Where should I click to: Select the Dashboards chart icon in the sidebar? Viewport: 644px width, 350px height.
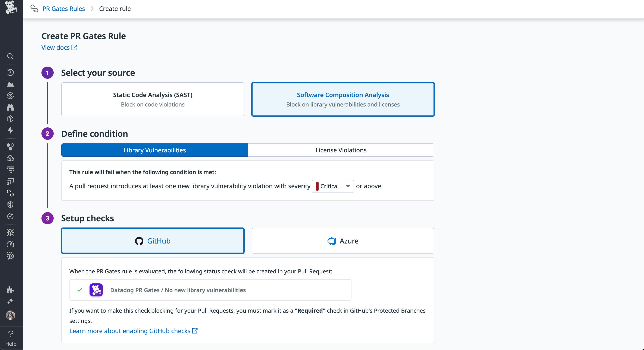point(10,84)
